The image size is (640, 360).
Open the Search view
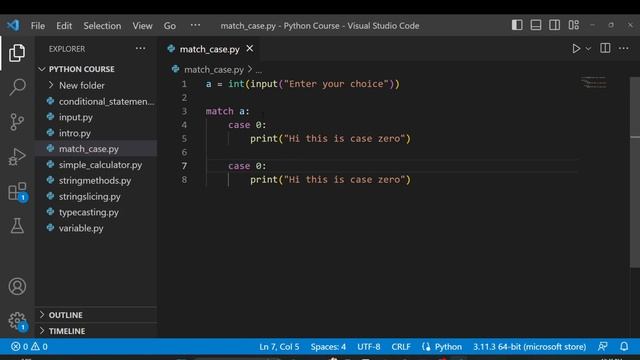[x=17, y=87]
